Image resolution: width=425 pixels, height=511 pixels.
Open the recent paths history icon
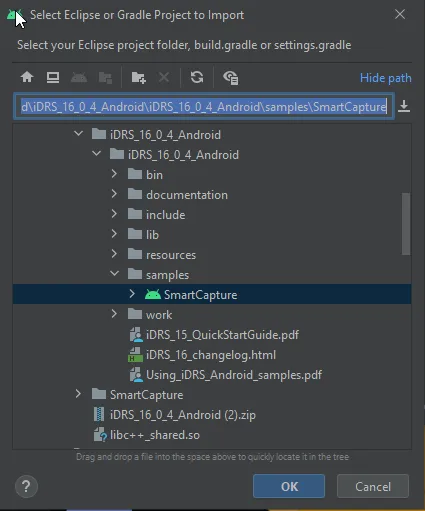(404, 106)
